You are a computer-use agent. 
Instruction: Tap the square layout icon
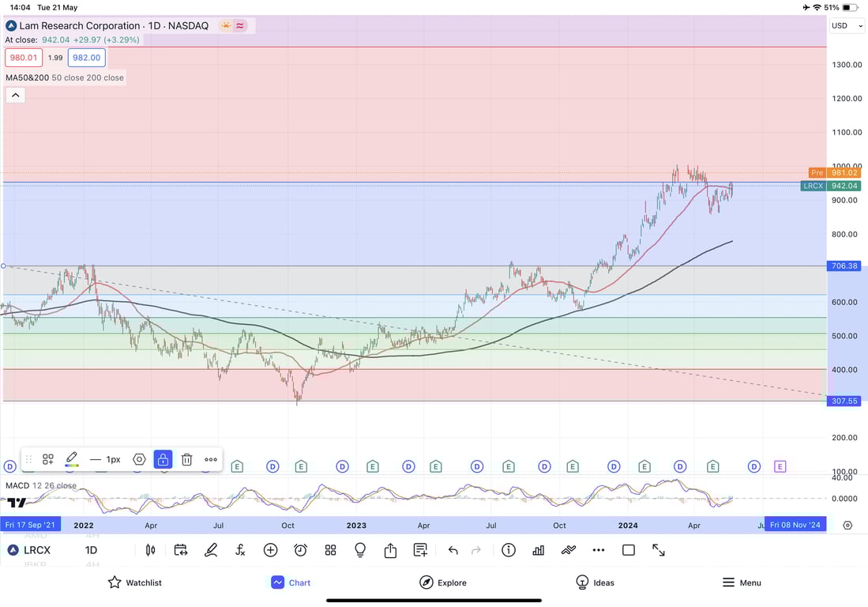[x=629, y=550]
